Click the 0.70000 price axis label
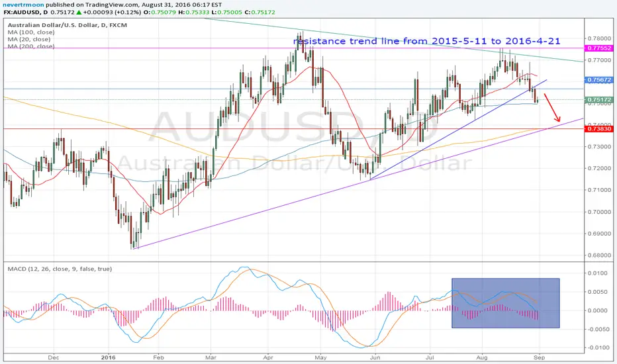This screenshot has height=364, width=617. click(599, 212)
